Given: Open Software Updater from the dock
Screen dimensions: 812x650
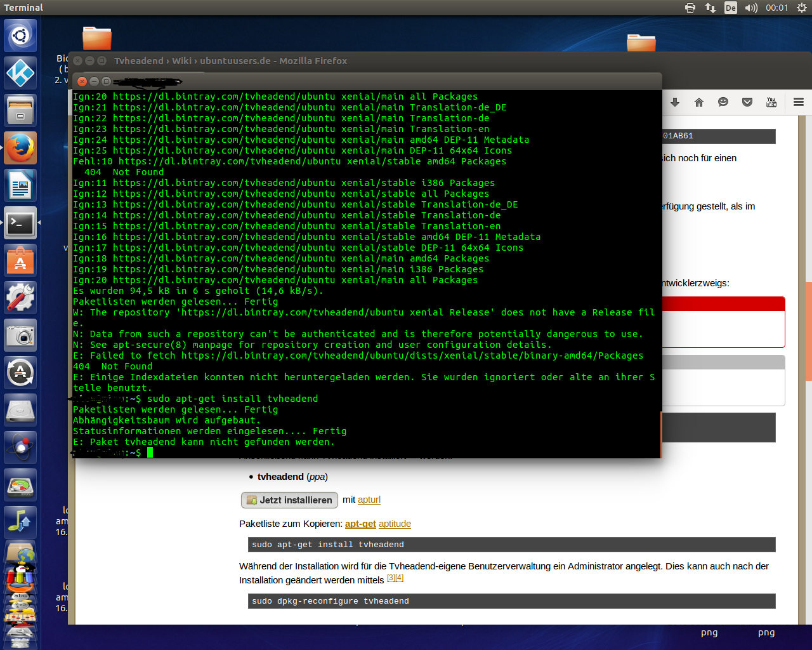Looking at the screenshot, I should (20, 373).
